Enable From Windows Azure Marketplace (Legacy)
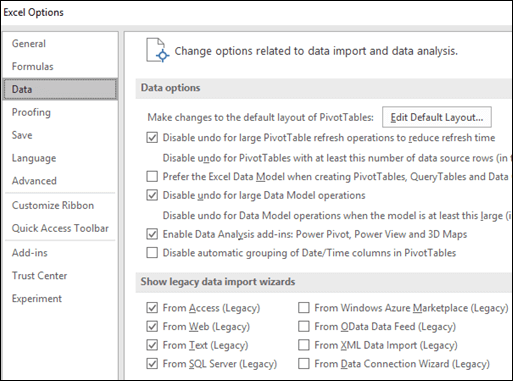513x381 pixels. pyautogui.click(x=304, y=308)
